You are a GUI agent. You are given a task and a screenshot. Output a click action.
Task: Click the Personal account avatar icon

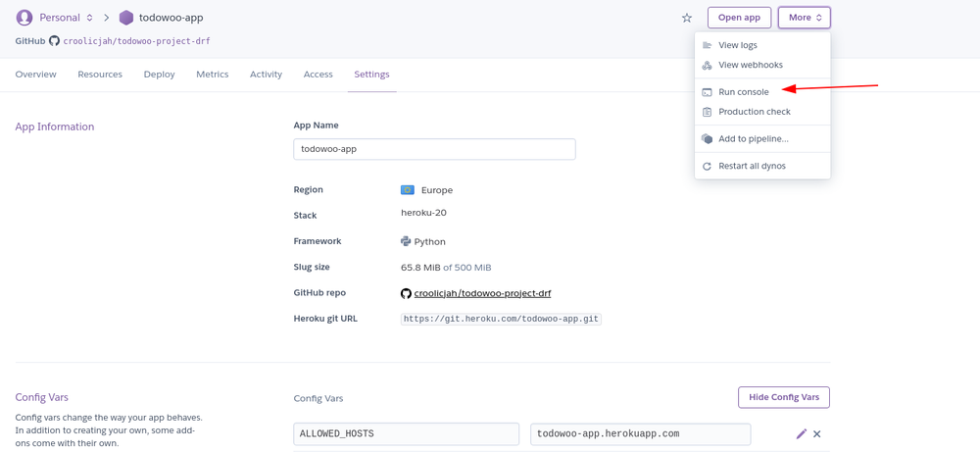24,18
